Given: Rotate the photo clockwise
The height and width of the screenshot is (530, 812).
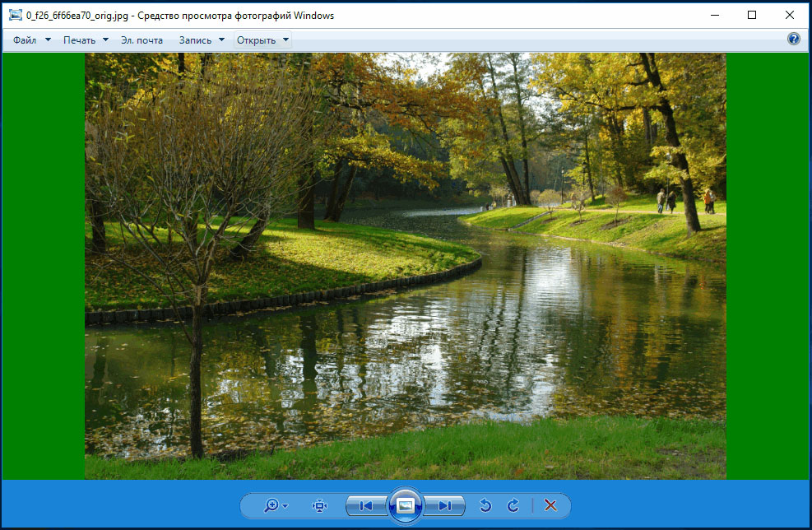Looking at the screenshot, I should click(x=513, y=505).
